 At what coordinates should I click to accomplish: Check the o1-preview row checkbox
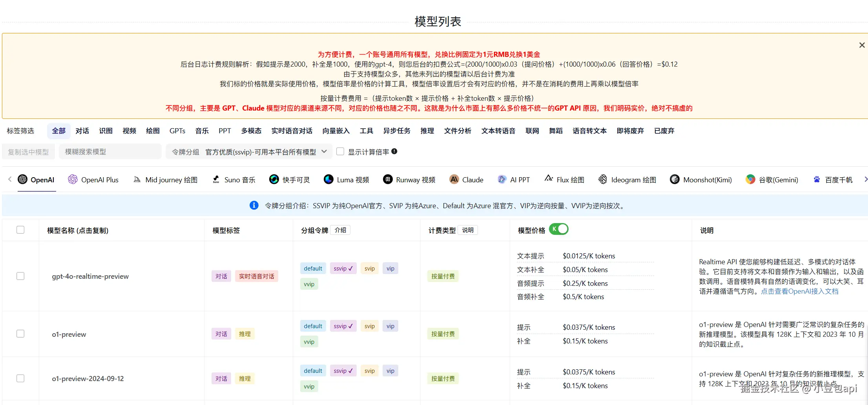pyautogui.click(x=20, y=334)
